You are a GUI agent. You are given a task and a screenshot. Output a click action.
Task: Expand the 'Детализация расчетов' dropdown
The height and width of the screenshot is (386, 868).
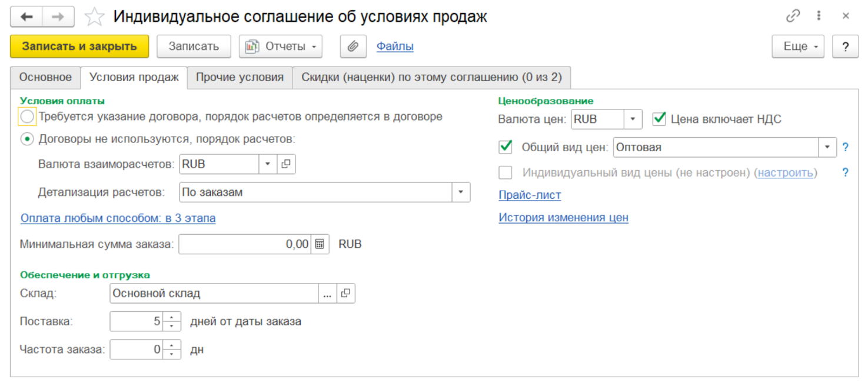tap(461, 192)
